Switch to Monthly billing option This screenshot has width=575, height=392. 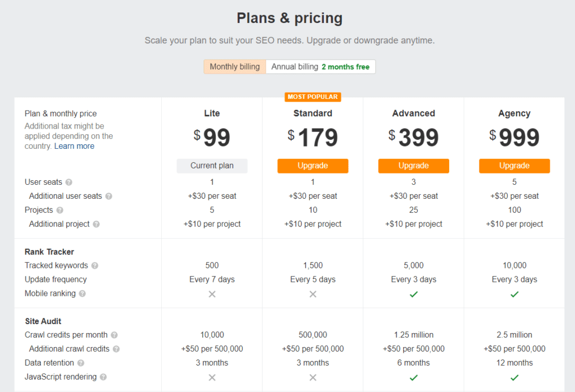(x=235, y=67)
